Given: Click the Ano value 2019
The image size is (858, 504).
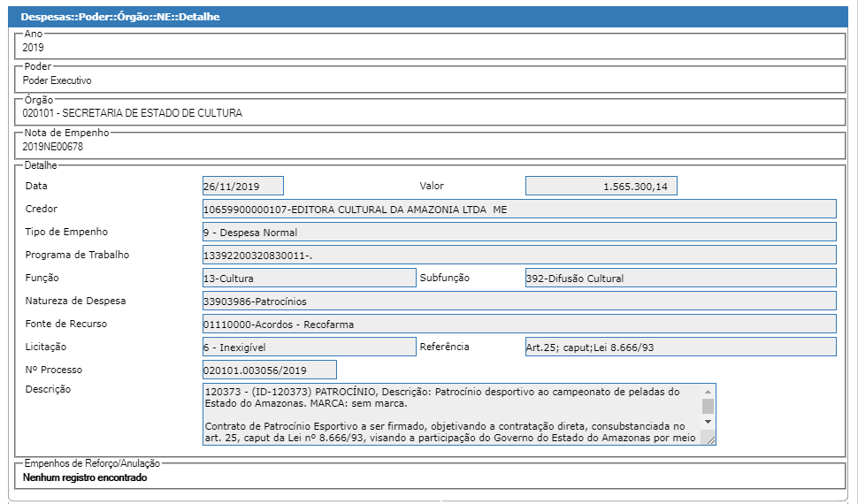Looking at the screenshot, I should [33, 48].
